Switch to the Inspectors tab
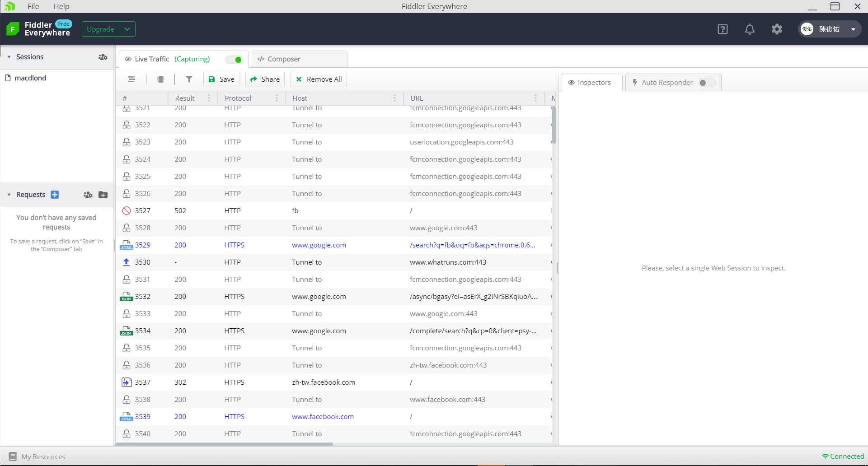The image size is (868, 466). (x=592, y=83)
